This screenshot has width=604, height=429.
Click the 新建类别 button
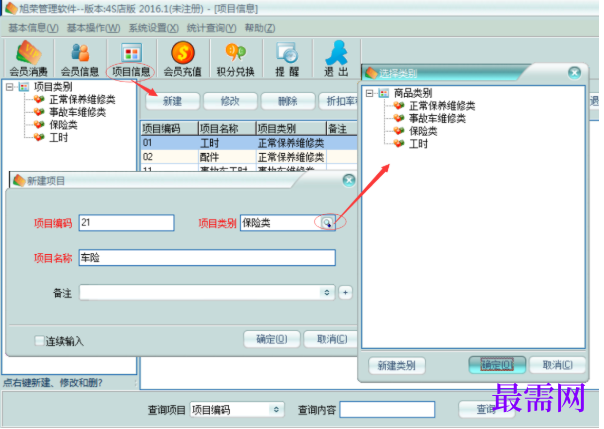click(397, 365)
